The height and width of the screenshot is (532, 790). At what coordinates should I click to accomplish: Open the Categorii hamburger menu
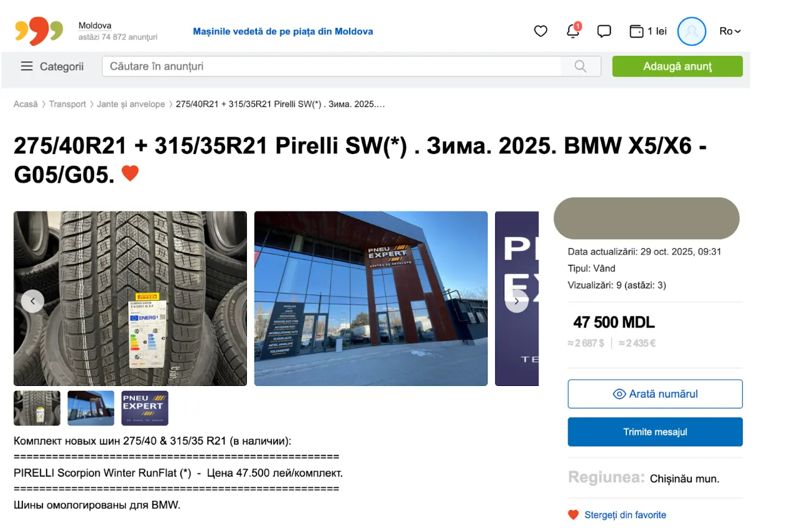tap(52, 66)
